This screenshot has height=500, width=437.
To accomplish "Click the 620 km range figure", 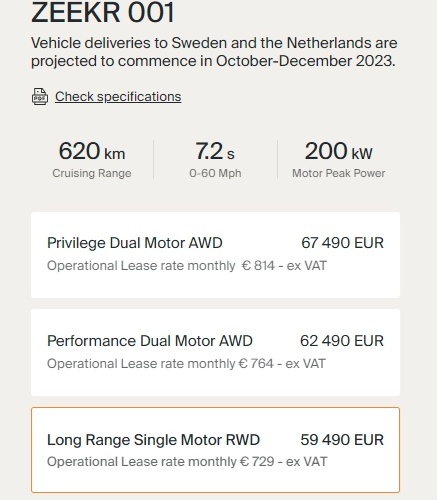I will coord(92,151).
